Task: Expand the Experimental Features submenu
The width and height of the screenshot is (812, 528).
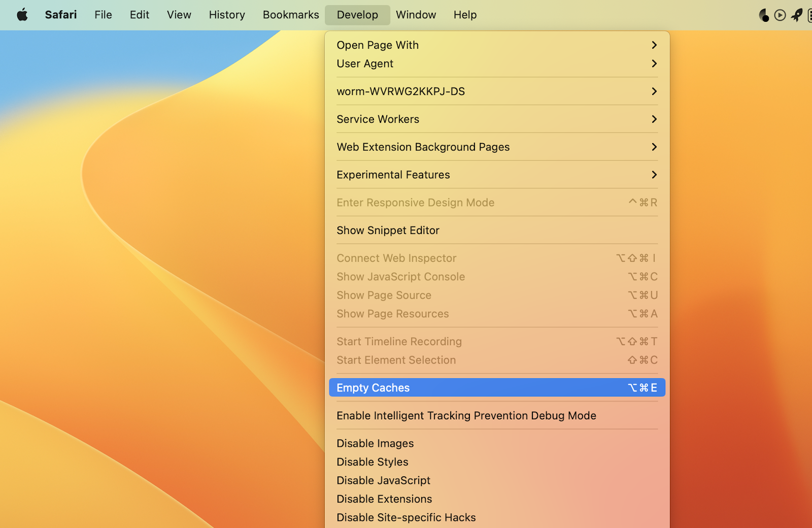Action: coord(497,175)
